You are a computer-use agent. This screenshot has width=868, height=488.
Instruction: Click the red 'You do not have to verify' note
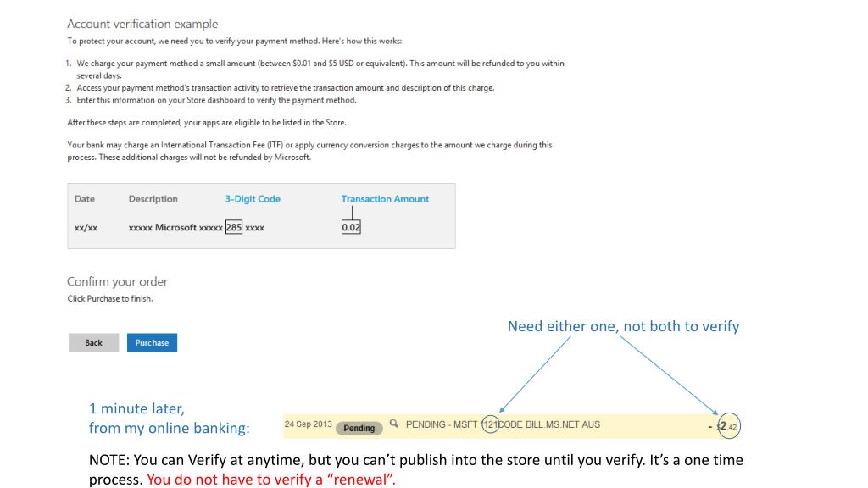271,480
